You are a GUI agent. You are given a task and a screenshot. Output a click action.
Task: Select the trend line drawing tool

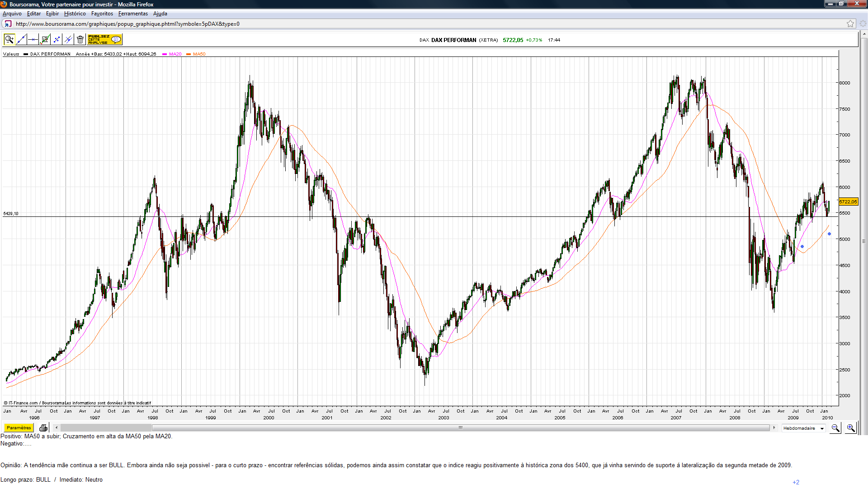[21, 40]
